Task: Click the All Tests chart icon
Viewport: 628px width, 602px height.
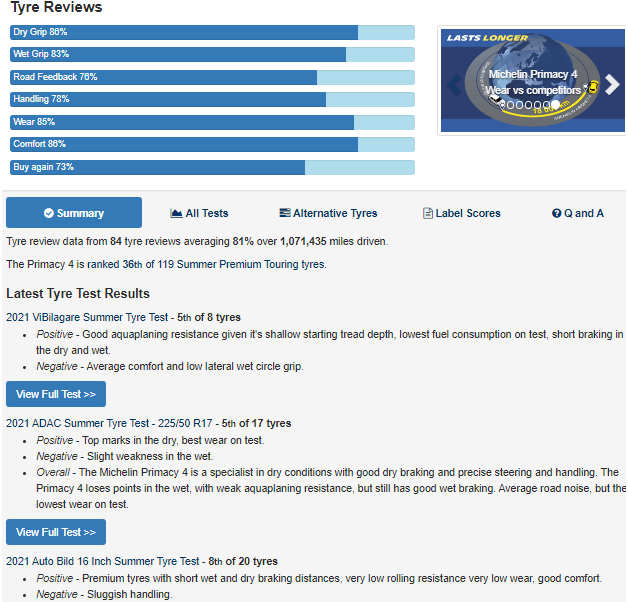Action: [176, 213]
